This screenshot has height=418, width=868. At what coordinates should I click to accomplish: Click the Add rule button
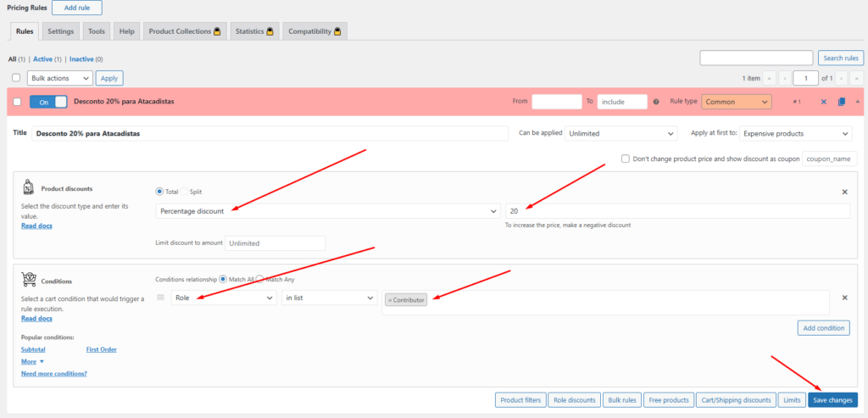[77, 8]
